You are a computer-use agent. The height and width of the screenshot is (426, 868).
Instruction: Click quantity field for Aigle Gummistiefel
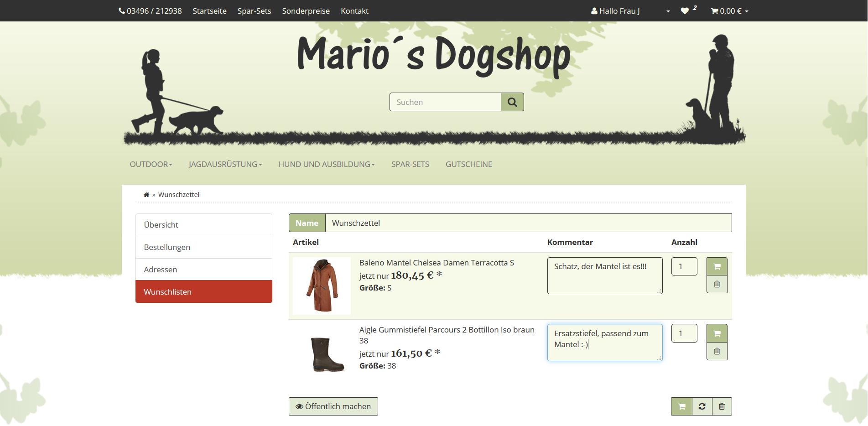pos(684,333)
